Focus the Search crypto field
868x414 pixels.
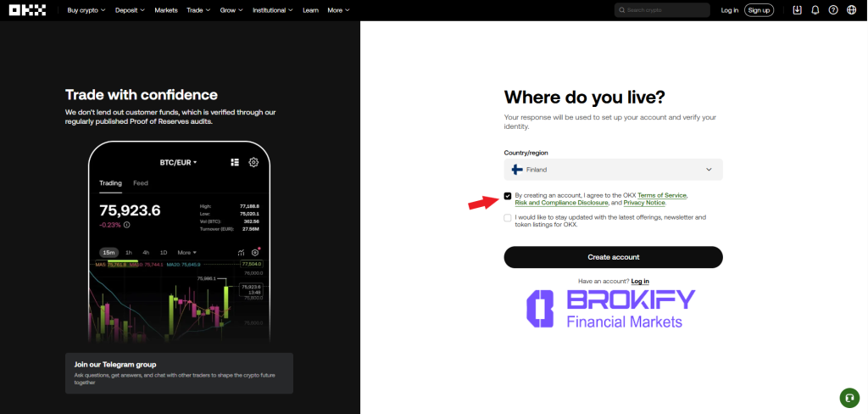(x=665, y=10)
